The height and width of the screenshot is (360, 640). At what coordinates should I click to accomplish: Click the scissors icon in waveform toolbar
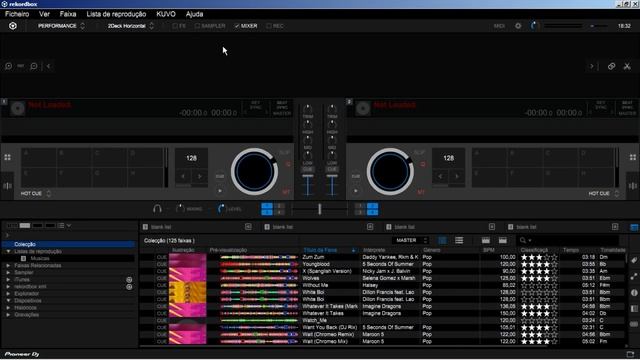pos(627,66)
